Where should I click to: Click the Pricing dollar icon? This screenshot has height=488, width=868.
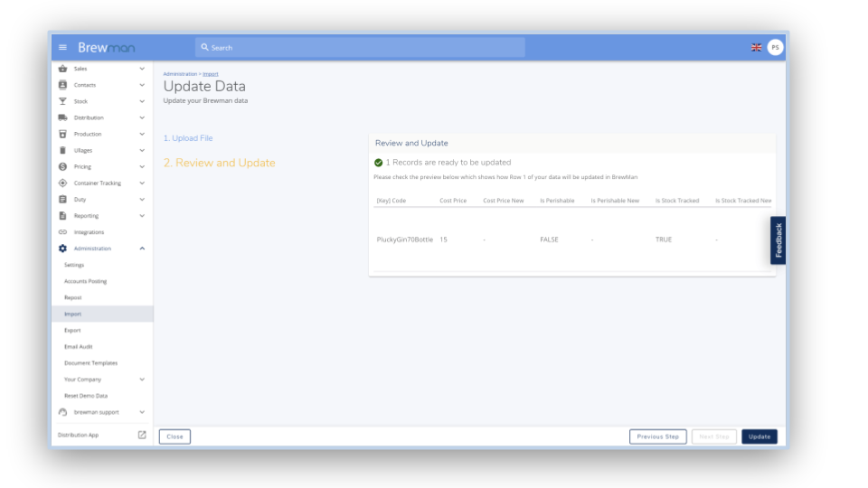pyautogui.click(x=62, y=166)
